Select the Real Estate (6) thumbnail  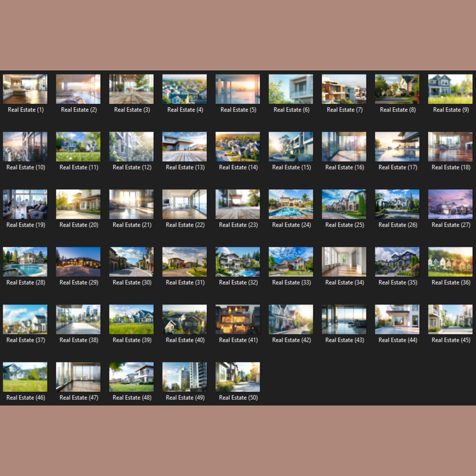[291, 89]
